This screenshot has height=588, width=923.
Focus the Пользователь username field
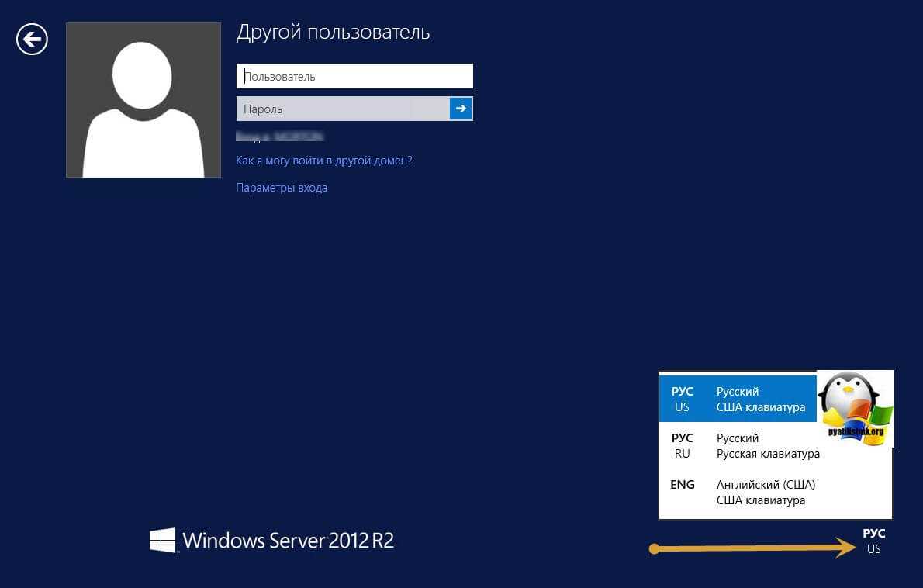tap(354, 76)
